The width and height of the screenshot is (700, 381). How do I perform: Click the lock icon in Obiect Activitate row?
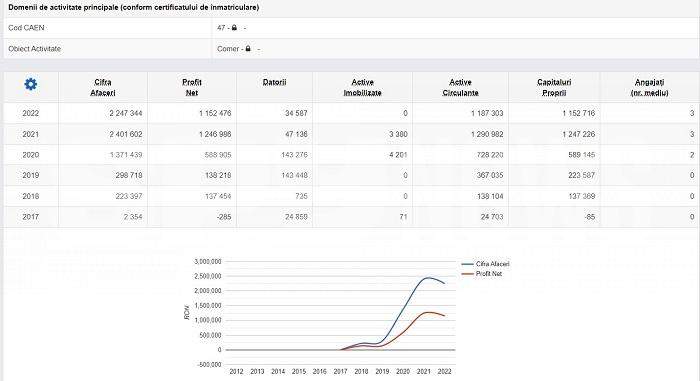(248, 48)
